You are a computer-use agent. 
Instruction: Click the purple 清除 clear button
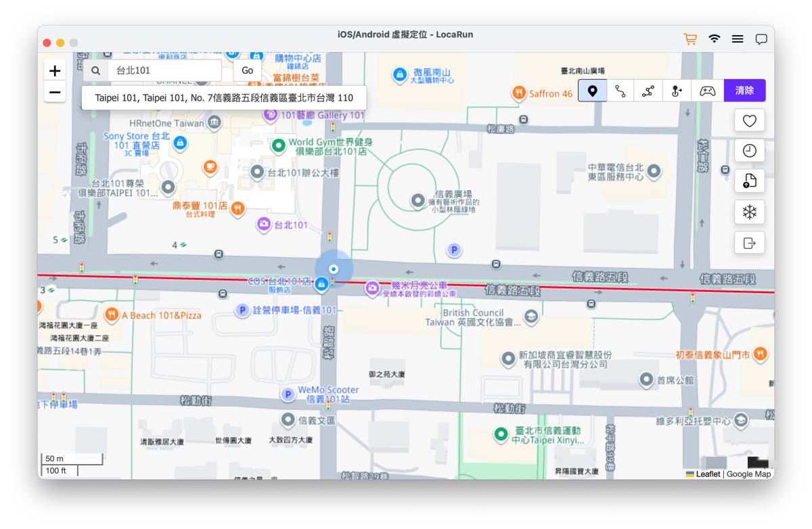coord(744,90)
